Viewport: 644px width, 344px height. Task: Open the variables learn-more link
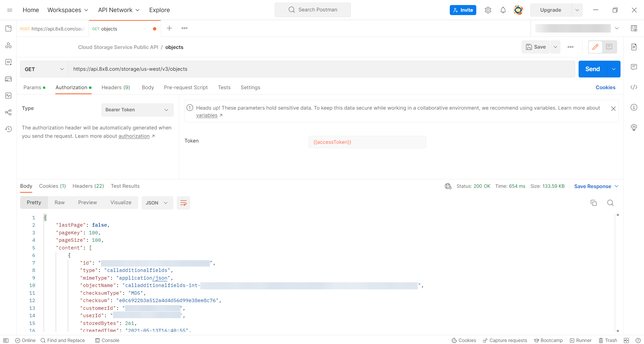point(207,115)
